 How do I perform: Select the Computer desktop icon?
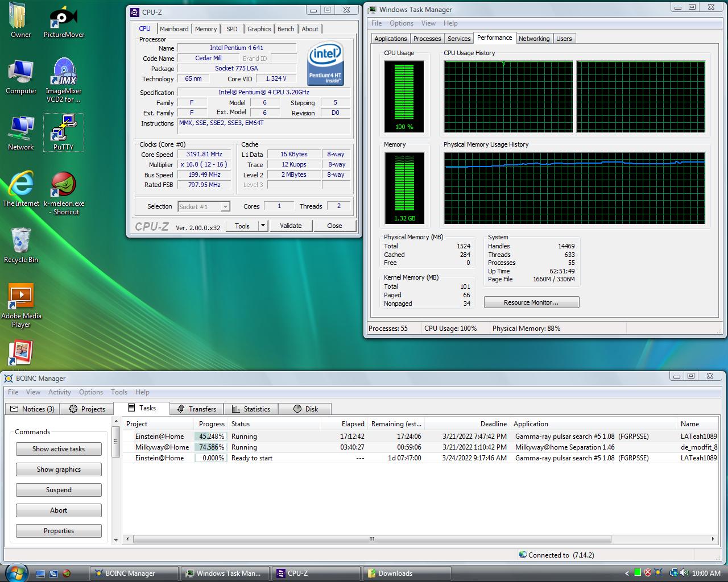pos(20,77)
